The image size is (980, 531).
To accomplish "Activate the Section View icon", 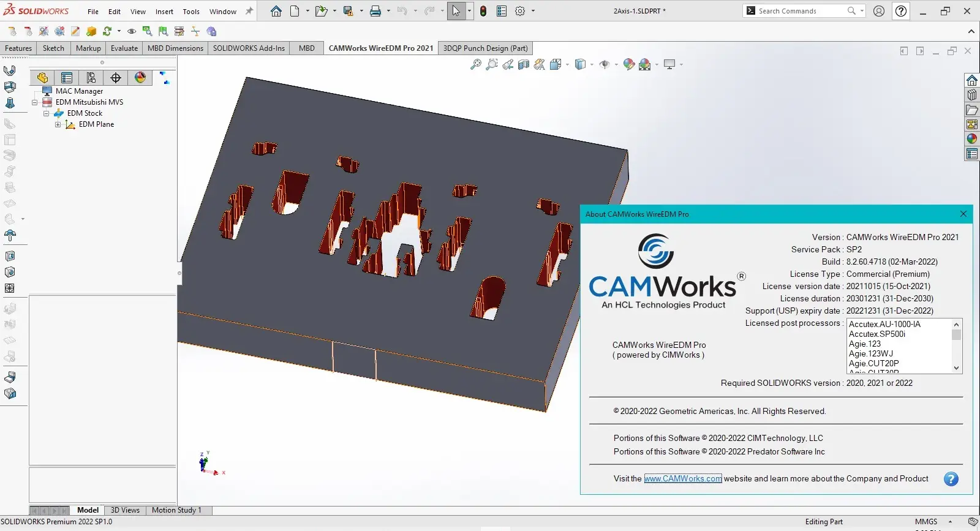I will pos(524,64).
